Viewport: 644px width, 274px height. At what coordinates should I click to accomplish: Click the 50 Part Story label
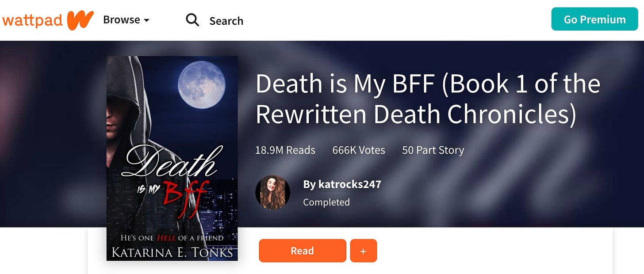click(x=433, y=150)
